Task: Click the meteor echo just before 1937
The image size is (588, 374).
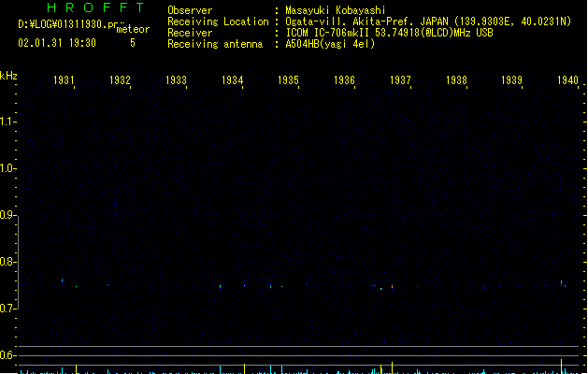Action: click(393, 287)
